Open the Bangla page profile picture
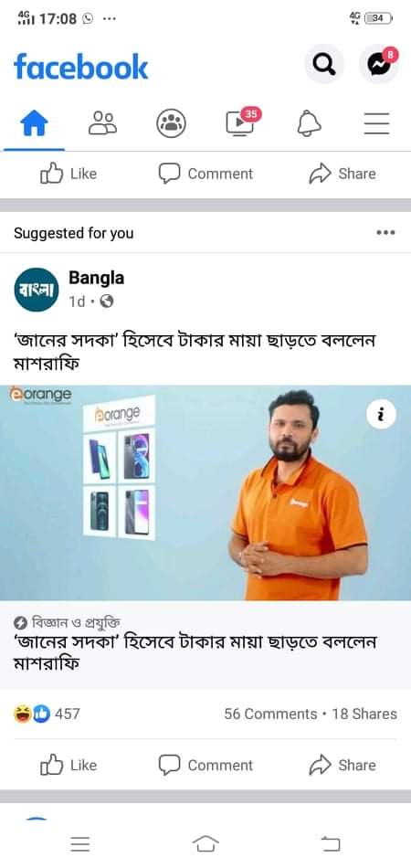 [x=37, y=290]
